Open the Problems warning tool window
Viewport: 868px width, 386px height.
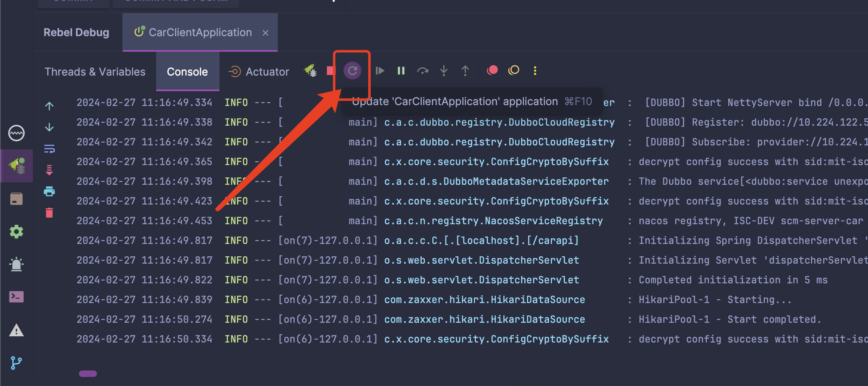[16, 330]
